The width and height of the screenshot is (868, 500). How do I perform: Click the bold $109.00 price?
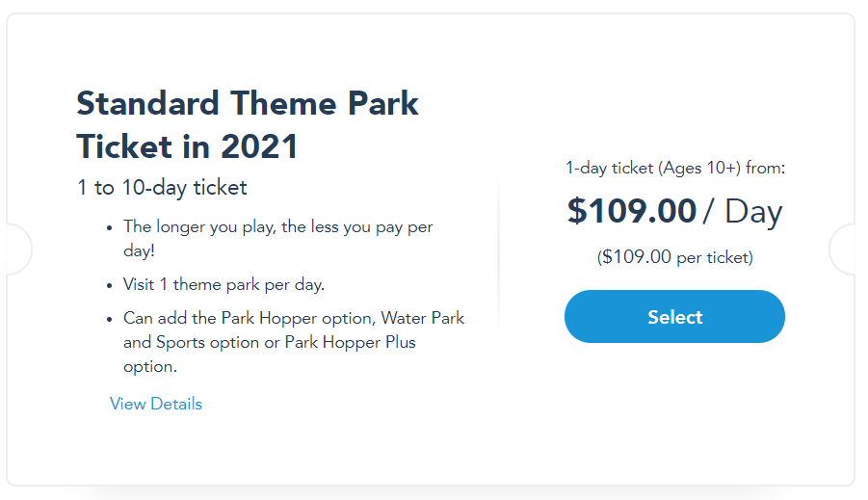click(x=631, y=211)
